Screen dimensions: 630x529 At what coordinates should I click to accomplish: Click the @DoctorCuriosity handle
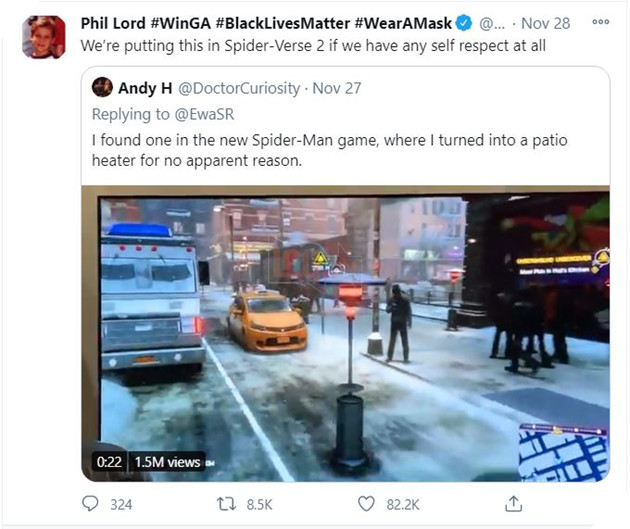pos(239,88)
